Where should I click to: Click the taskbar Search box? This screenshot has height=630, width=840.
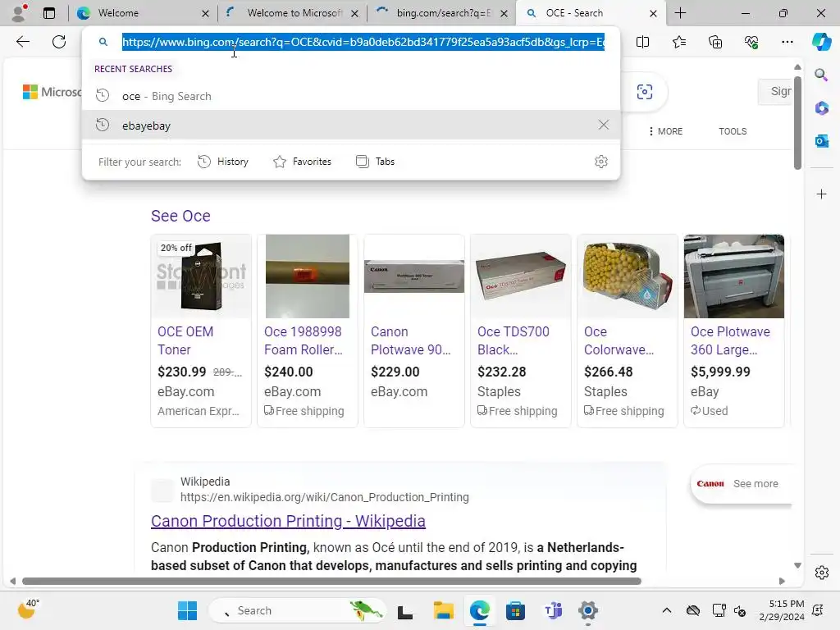(296, 610)
